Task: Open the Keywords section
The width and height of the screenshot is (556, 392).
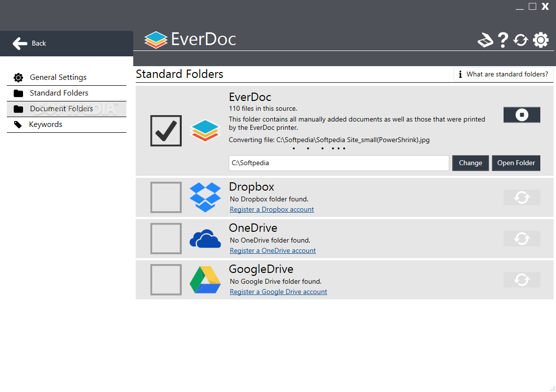Action: click(67, 124)
